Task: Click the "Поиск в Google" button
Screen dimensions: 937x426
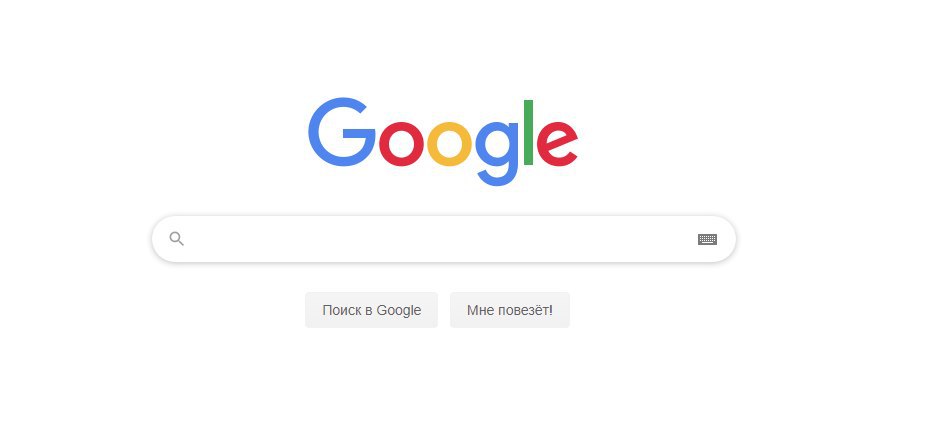Action: (x=371, y=310)
